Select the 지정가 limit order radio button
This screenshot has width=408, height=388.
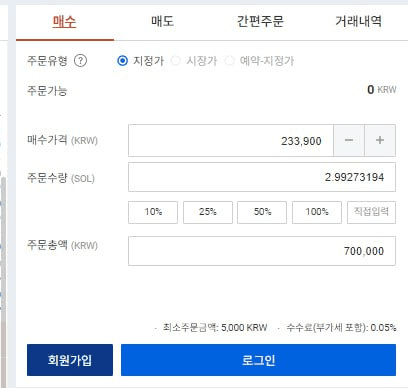tap(122, 61)
